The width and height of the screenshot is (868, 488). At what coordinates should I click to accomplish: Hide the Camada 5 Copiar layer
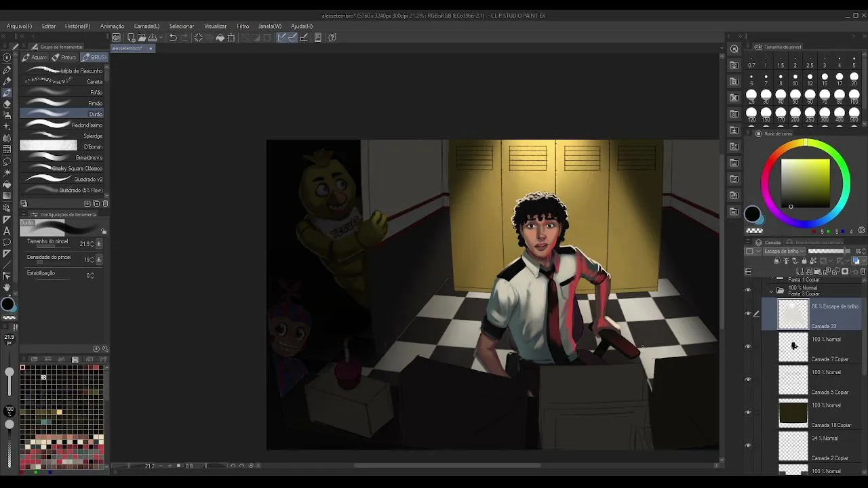(748, 380)
